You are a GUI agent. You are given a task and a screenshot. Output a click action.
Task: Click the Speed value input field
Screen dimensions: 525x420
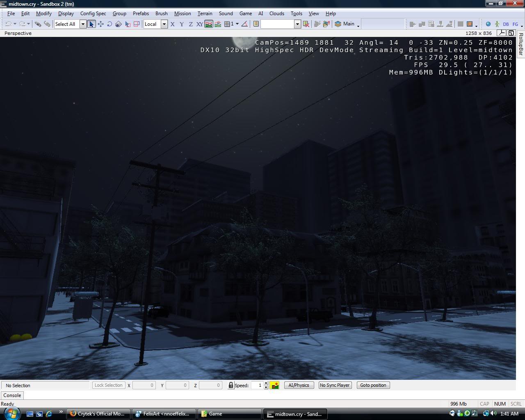(x=257, y=385)
